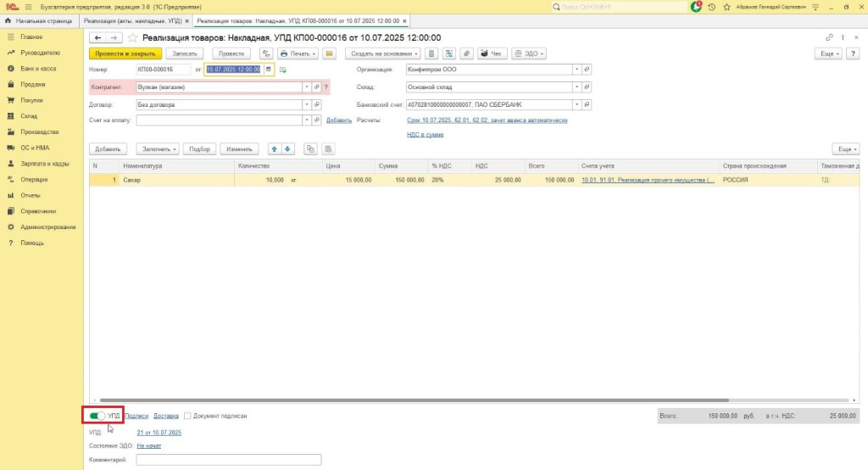The image size is (868, 470).
Task: Switch to the Начальная страница tab
Action: point(41,20)
